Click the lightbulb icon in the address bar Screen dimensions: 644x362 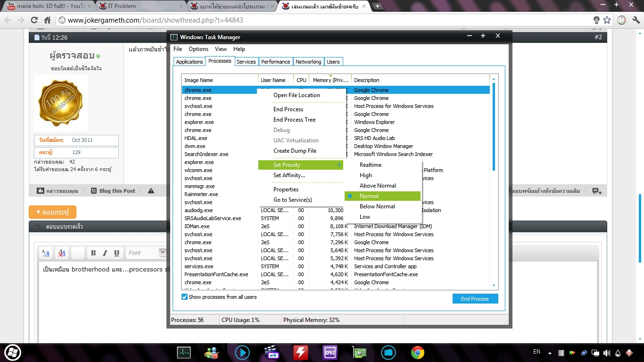597,20
